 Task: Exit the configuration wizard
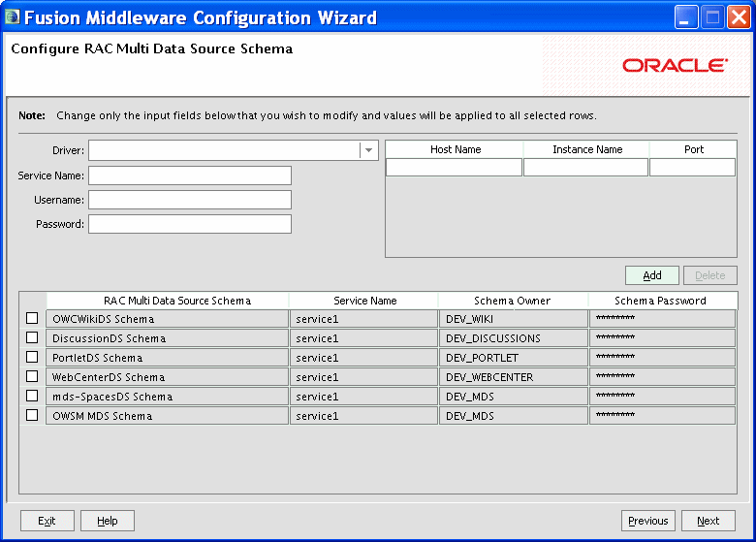pos(47,521)
